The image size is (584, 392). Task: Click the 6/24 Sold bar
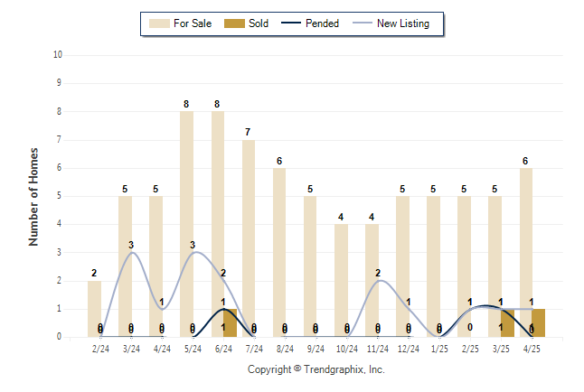[231, 322]
